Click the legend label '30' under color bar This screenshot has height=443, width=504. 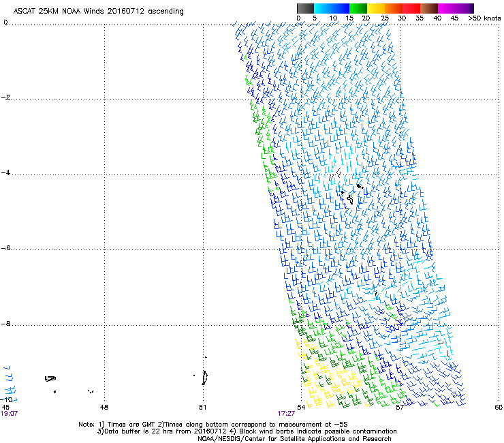point(402,18)
